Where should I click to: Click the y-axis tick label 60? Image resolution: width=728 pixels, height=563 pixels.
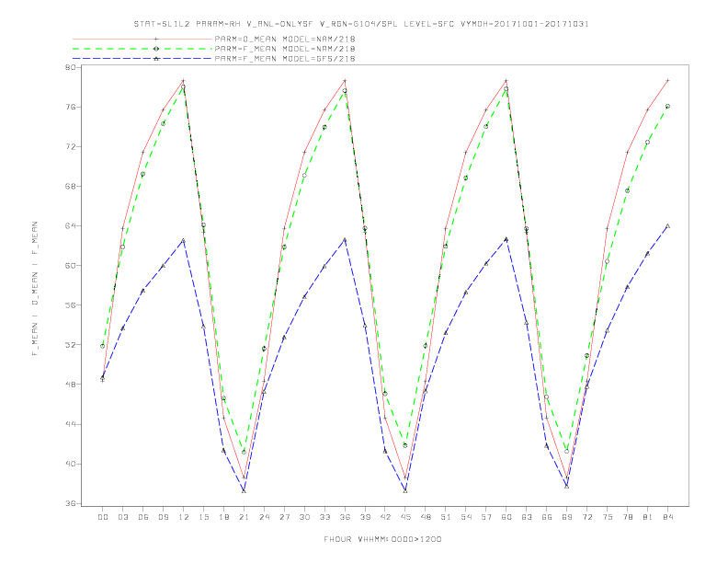coord(71,266)
